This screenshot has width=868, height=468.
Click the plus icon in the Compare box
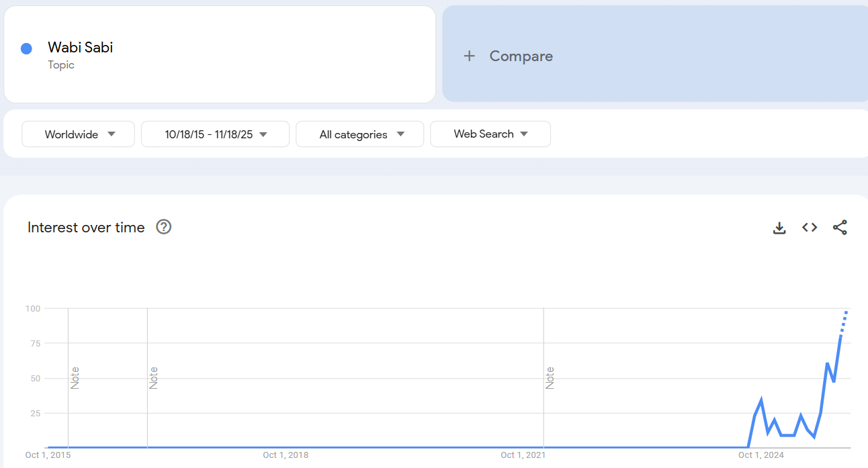tap(470, 56)
